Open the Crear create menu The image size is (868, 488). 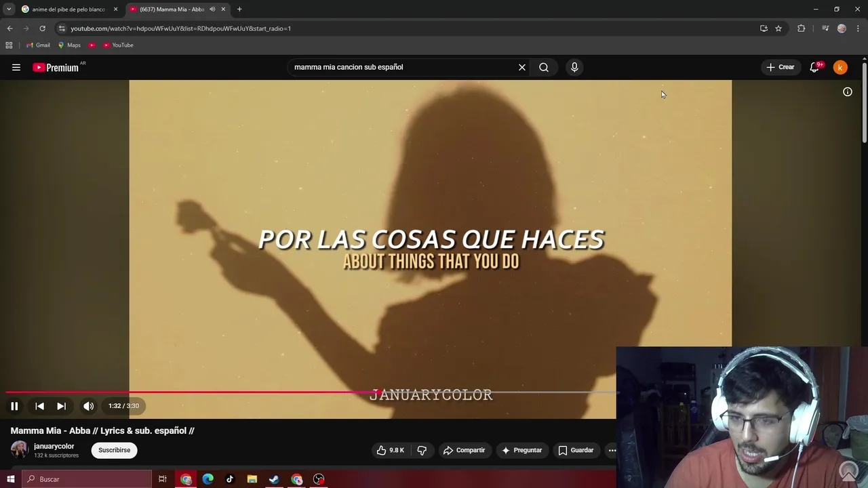[x=781, y=67]
